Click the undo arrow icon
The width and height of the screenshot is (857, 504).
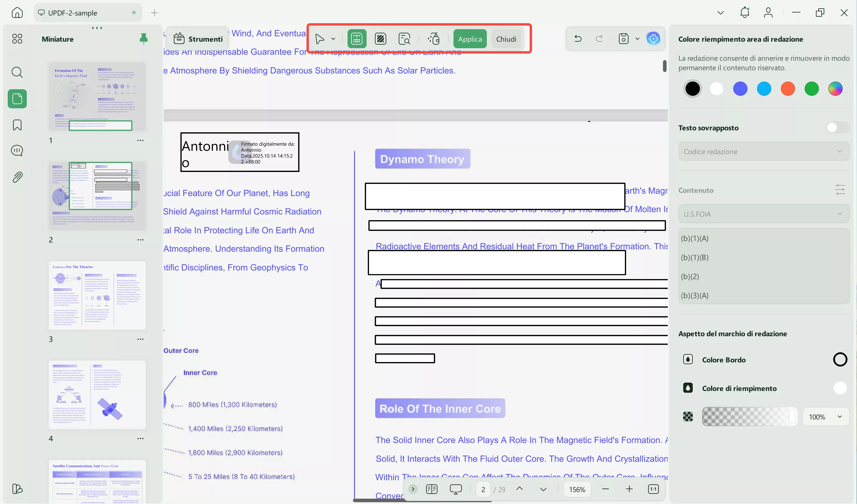[578, 38]
